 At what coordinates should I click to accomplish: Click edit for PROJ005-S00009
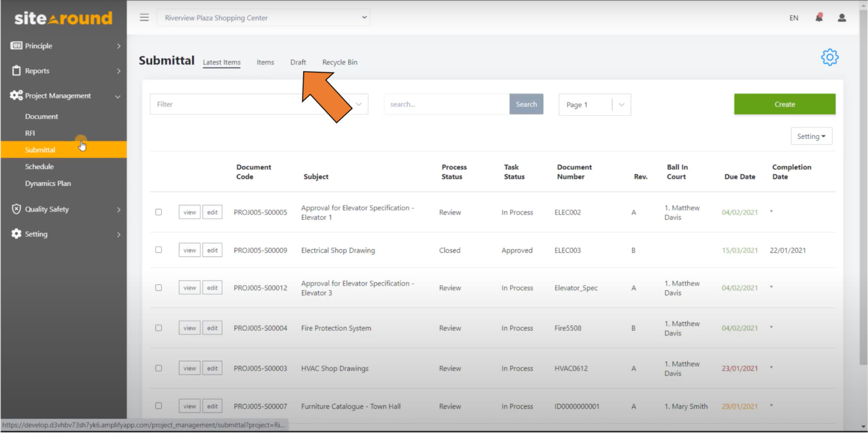[212, 250]
